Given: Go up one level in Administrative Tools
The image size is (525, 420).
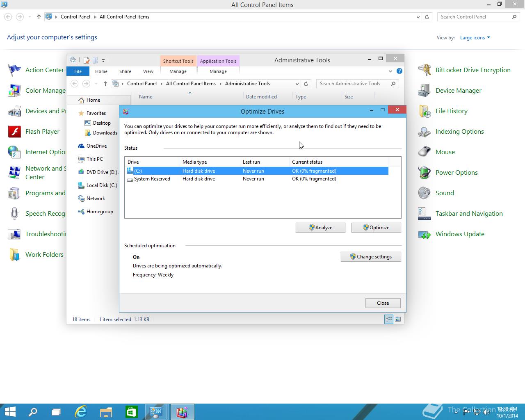Looking at the screenshot, I should click(105, 84).
